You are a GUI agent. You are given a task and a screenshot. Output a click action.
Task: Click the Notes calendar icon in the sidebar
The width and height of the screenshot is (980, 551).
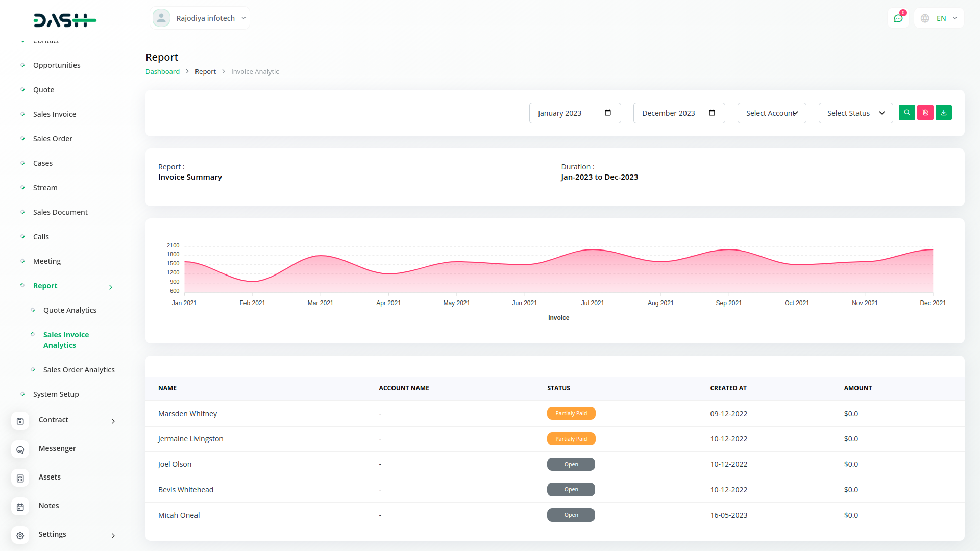click(x=20, y=507)
